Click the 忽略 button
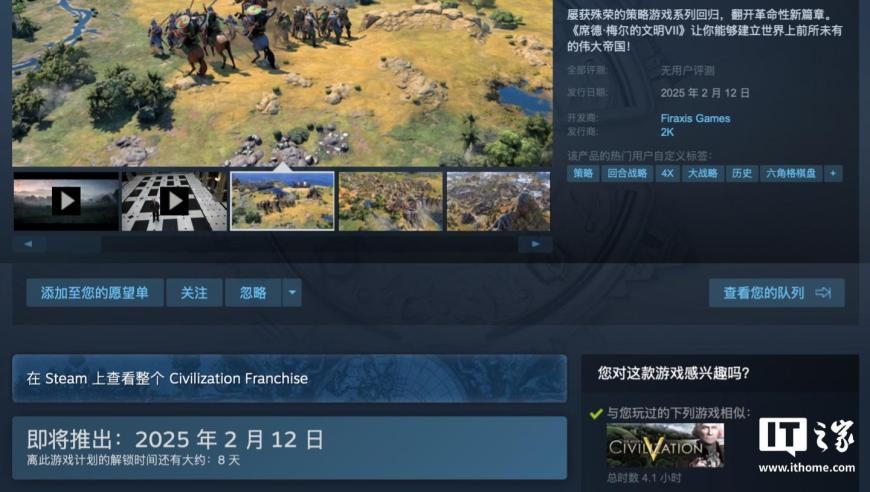 [x=253, y=293]
